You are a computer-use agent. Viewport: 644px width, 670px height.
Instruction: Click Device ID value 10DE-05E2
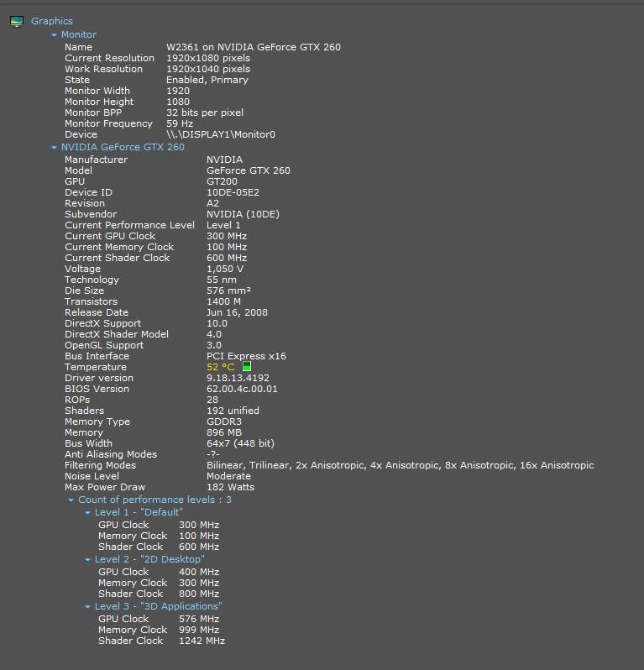(233, 192)
